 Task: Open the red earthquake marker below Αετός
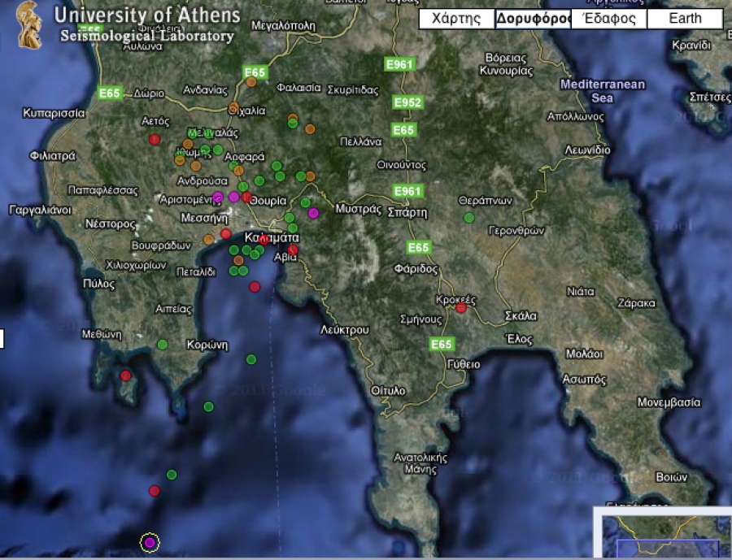(155, 140)
